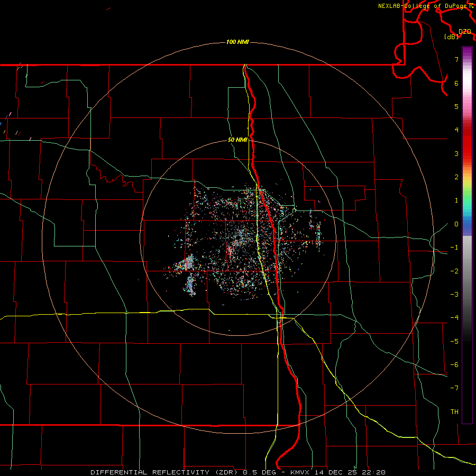The image size is (476, 476).
Task: Click the "100 NMI" range ring label
Action: [237, 42]
